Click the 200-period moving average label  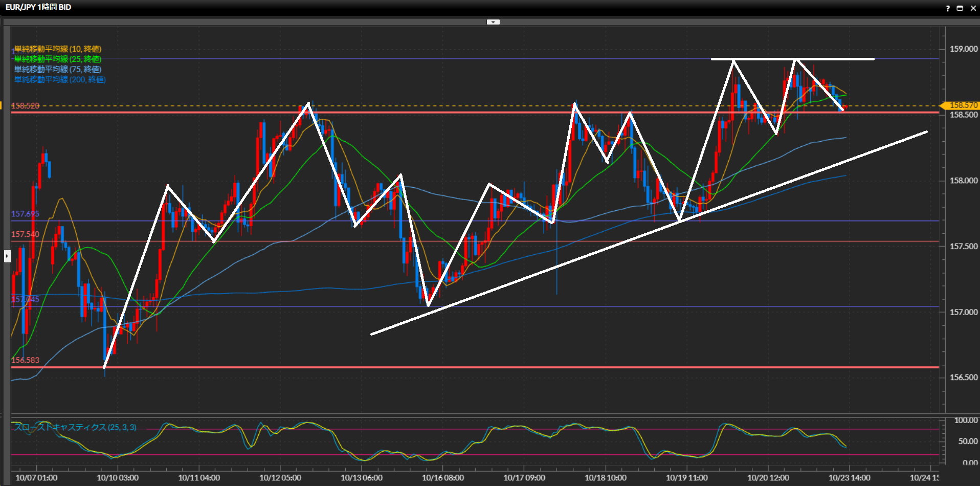tap(60, 80)
